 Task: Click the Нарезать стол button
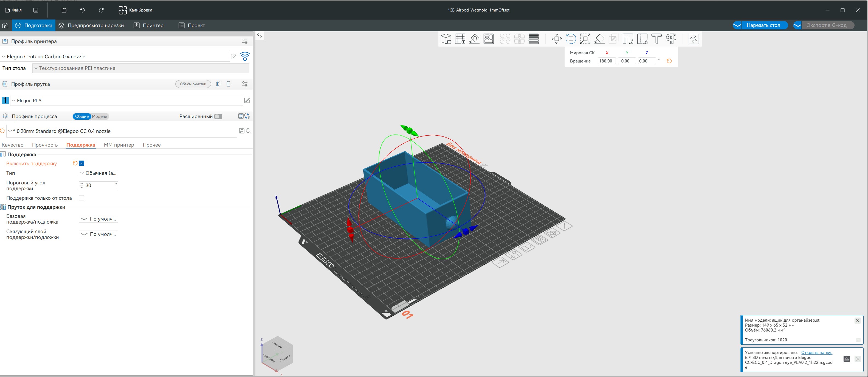pyautogui.click(x=763, y=25)
